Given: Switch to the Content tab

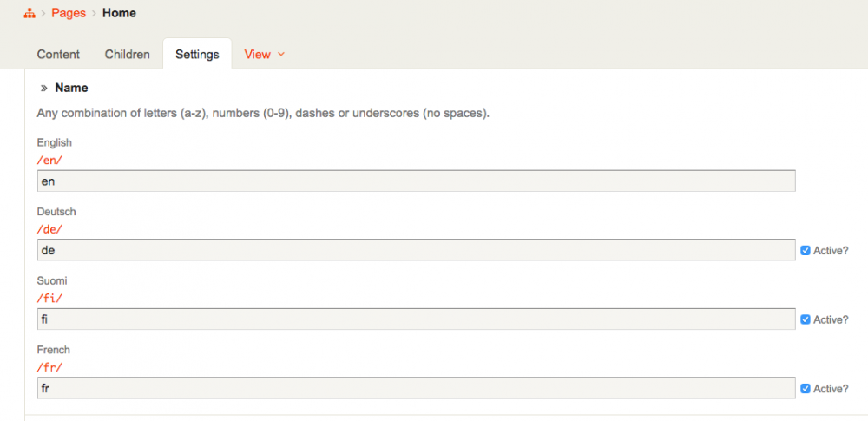Looking at the screenshot, I should 58,54.
